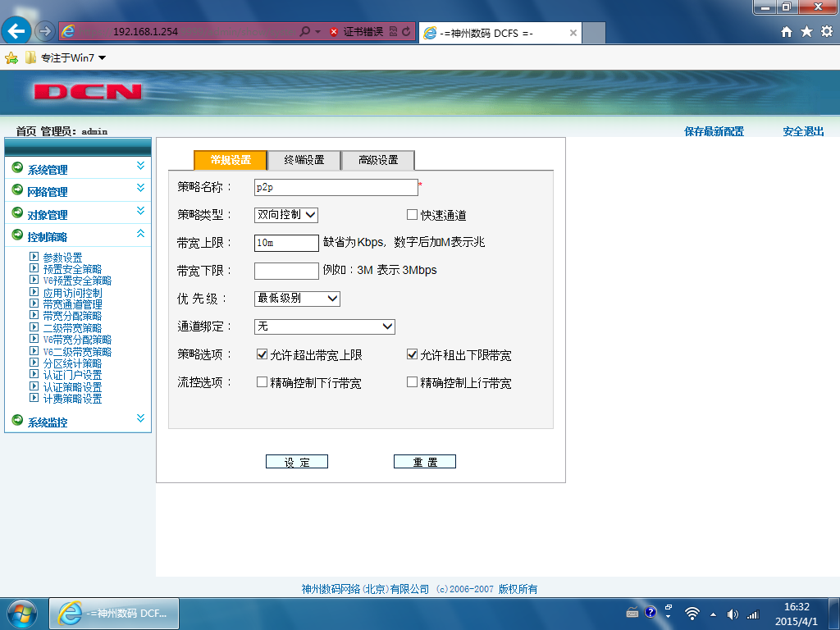The image size is (840, 630).
Task: Click the IE taskbar button 神州数码 DCF
Action: pos(114,614)
